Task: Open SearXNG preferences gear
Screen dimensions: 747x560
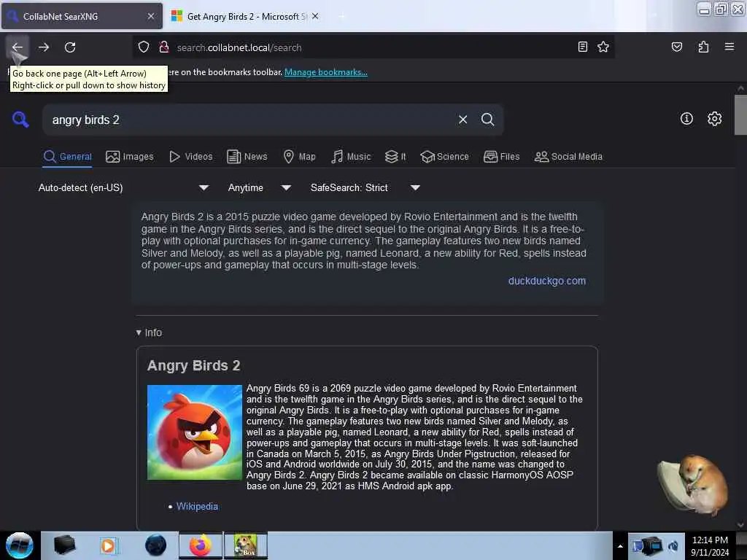Action: click(714, 119)
